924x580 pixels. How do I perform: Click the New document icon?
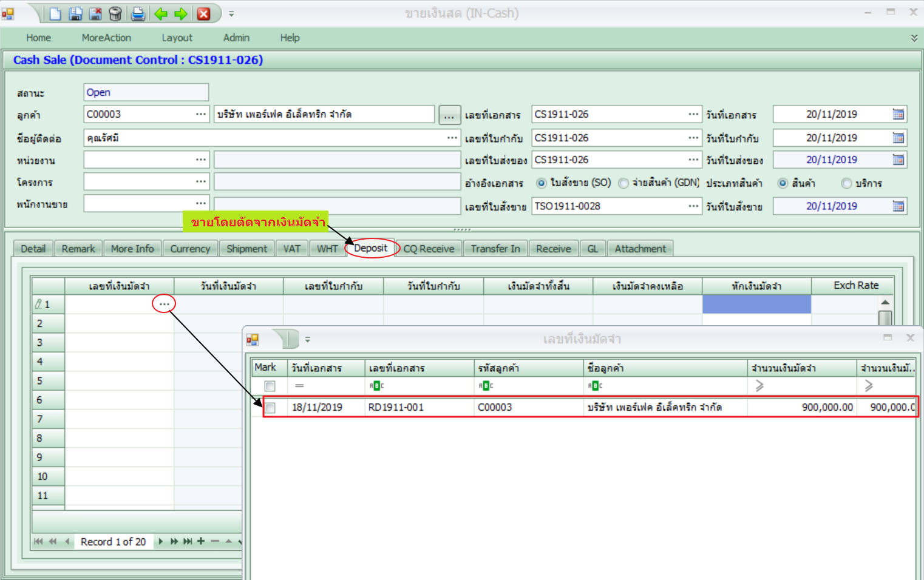tap(55, 13)
